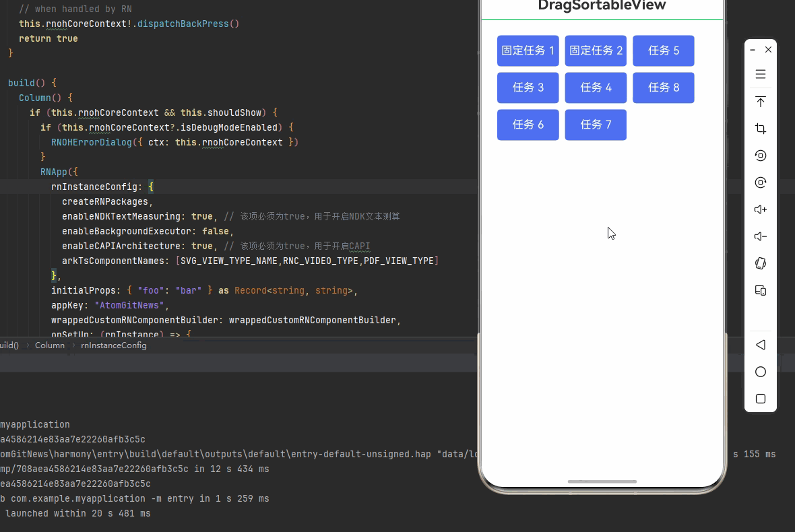Screen dimensions: 795x532
Task: Click the dispatchBackPress() call in code
Action: click(x=188, y=24)
